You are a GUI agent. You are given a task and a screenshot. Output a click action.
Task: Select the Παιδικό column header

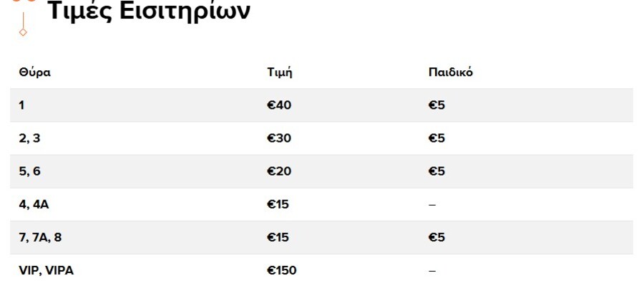[450, 72]
